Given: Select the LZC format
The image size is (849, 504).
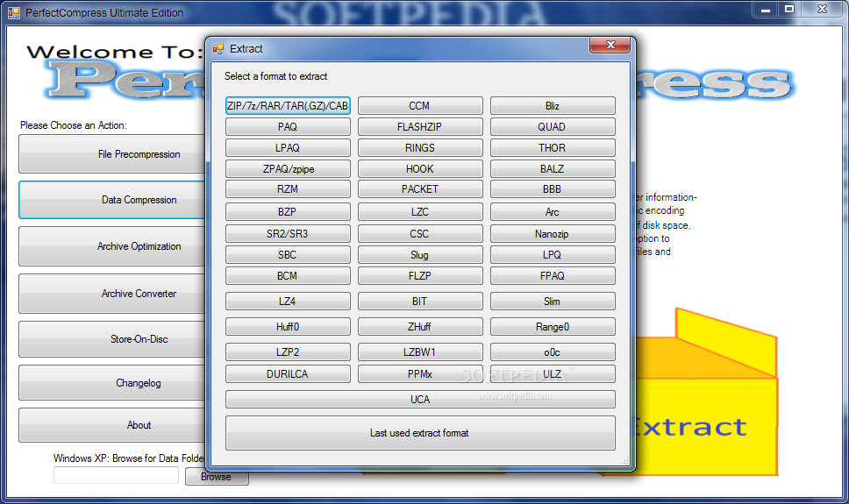Looking at the screenshot, I should pos(420,211).
